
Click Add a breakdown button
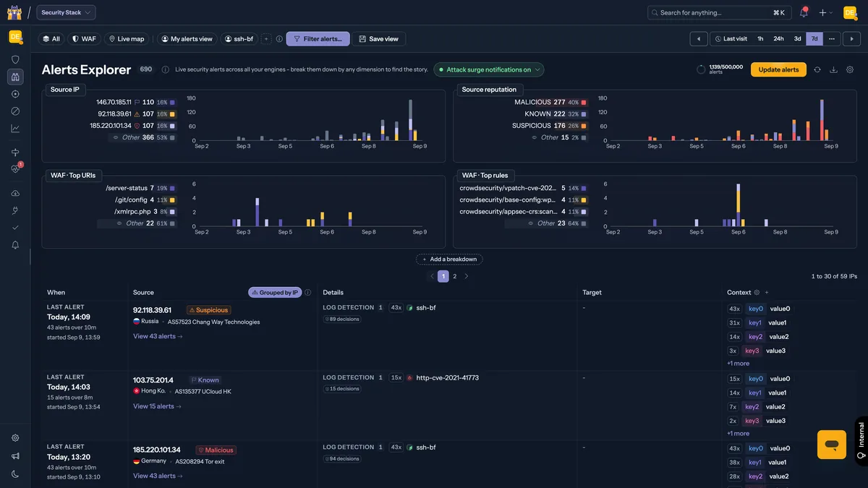point(449,260)
